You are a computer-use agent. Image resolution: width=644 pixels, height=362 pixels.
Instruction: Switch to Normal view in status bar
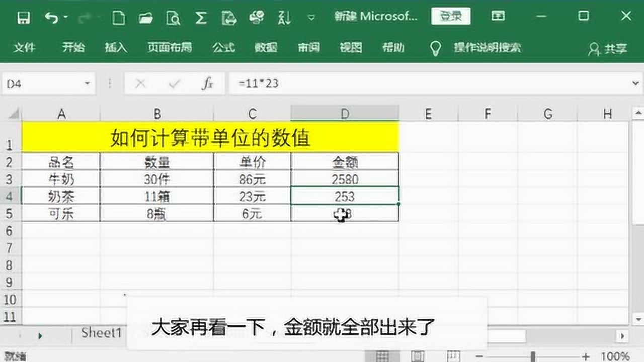tap(382, 356)
